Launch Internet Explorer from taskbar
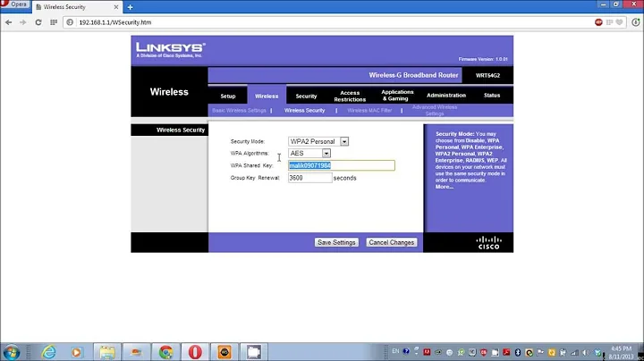This screenshot has height=361, width=644. coord(49,352)
